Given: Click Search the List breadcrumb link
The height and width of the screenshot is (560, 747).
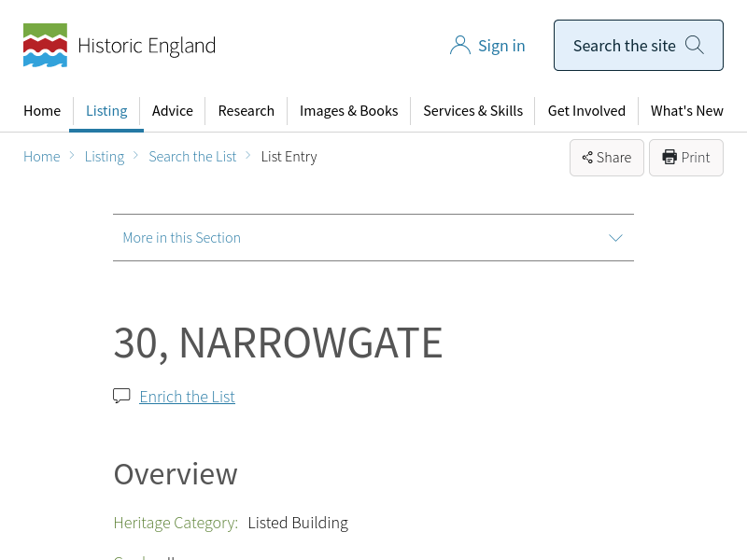Looking at the screenshot, I should (192, 157).
